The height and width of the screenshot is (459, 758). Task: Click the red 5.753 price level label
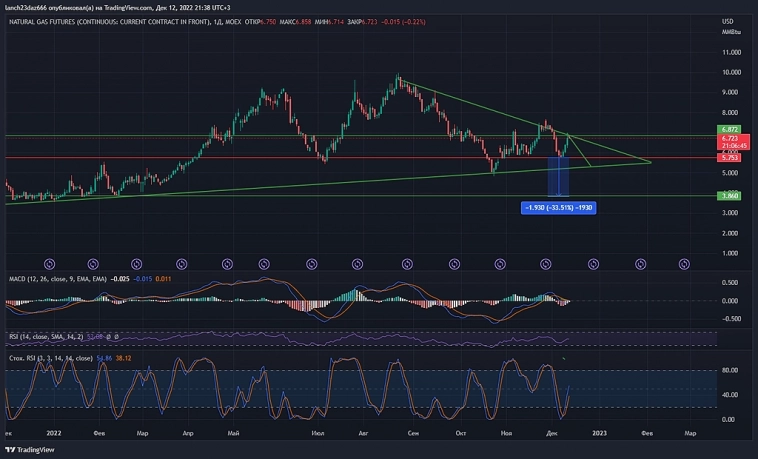[x=728, y=158]
